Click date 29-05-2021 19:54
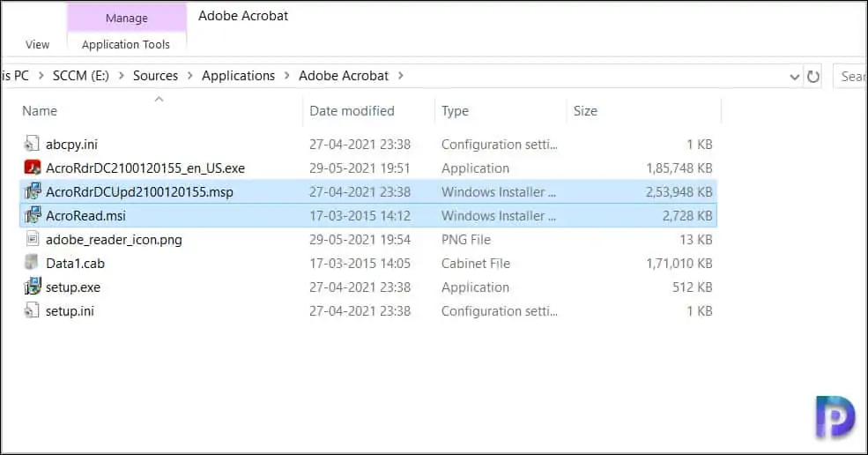868x455 pixels. (360, 240)
